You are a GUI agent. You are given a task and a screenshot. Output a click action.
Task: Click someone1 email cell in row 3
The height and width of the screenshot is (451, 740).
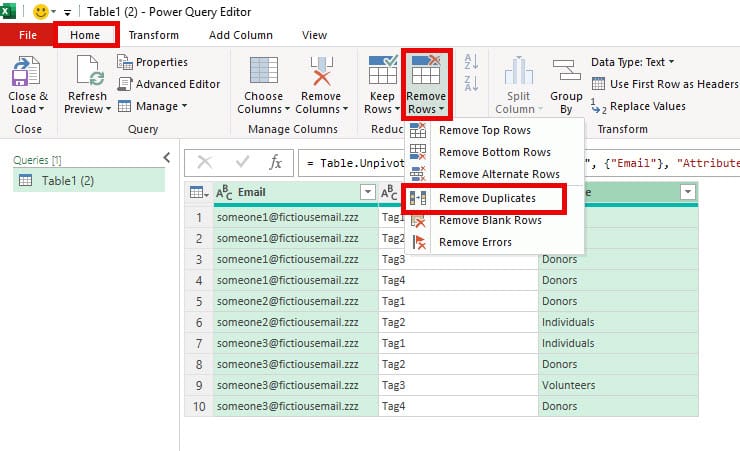pyautogui.click(x=295, y=259)
